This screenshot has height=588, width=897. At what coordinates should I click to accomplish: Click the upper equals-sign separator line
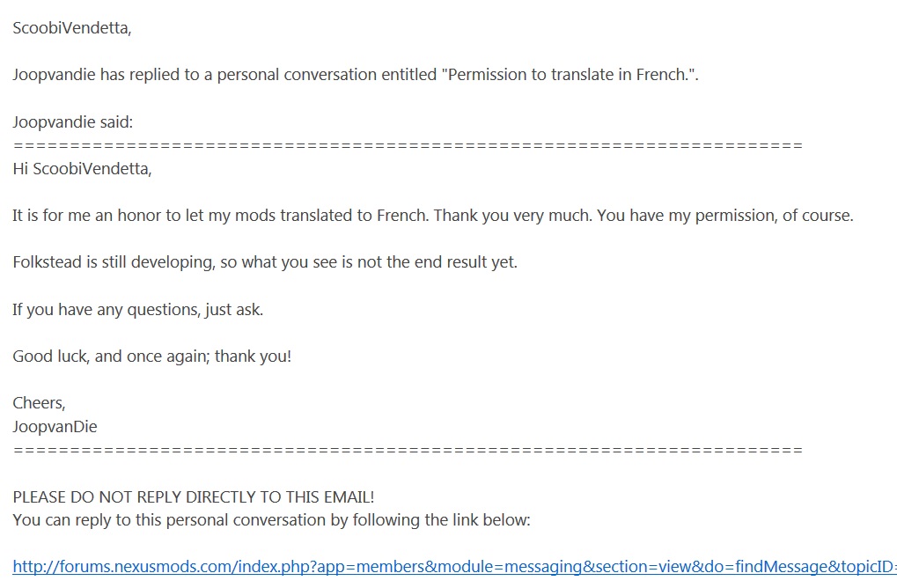(x=408, y=145)
